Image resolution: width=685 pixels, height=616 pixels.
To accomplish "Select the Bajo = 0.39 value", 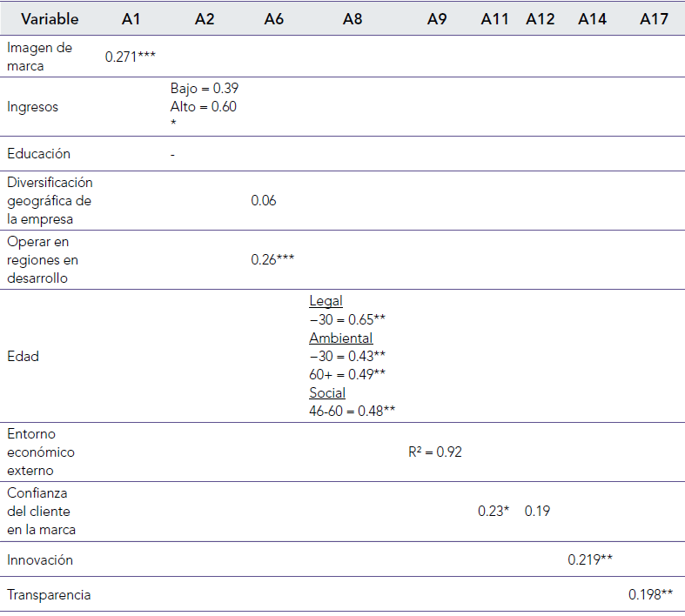I will (204, 89).
